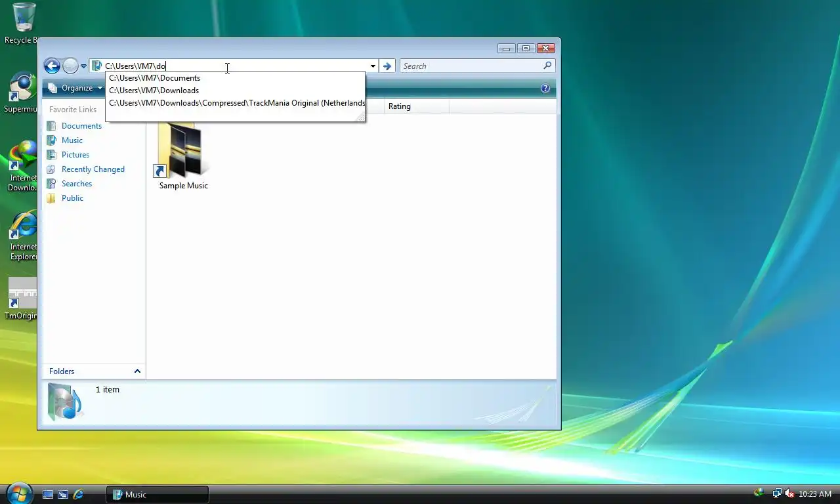Select the Supermium desktop shortcut
The height and width of the screenshot is (504, 840).
point(22,93)
